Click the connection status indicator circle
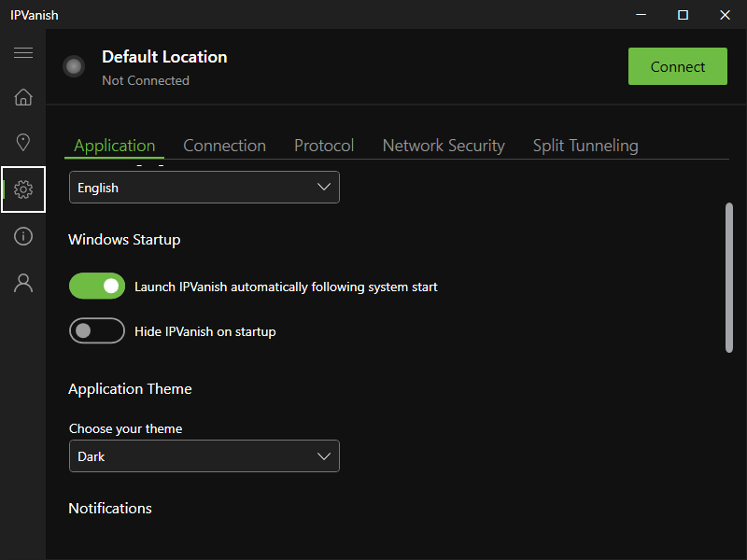The width and height of the screenshot is (747, 560). click(x=74, y=66)
